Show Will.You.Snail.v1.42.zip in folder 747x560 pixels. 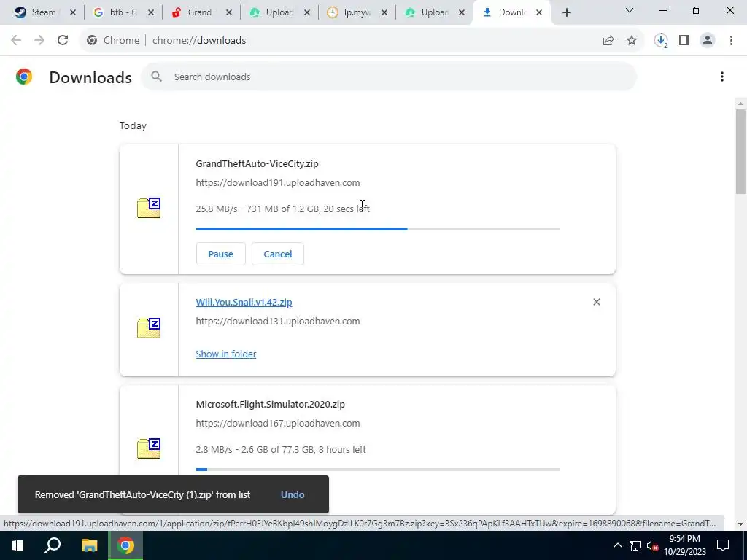tap(226, 354)
